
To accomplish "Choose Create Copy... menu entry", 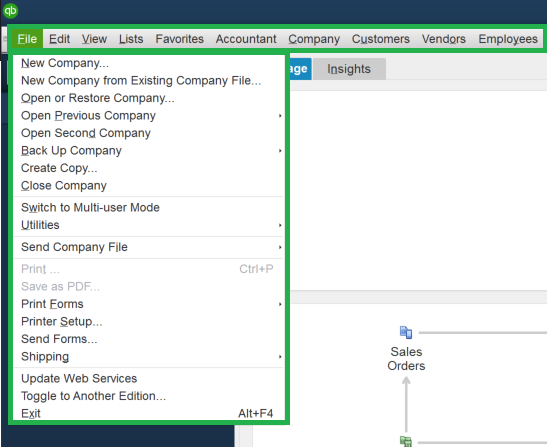I will [x=149, y=168].
